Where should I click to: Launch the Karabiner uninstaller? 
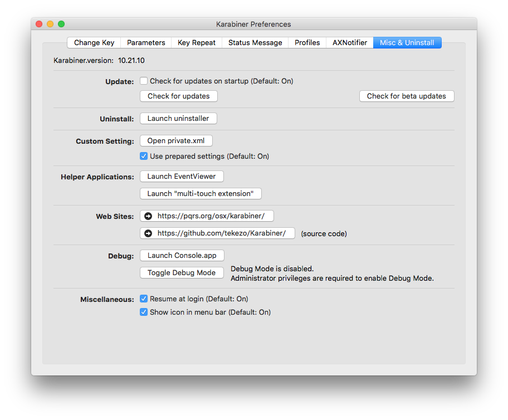point(178,119)
